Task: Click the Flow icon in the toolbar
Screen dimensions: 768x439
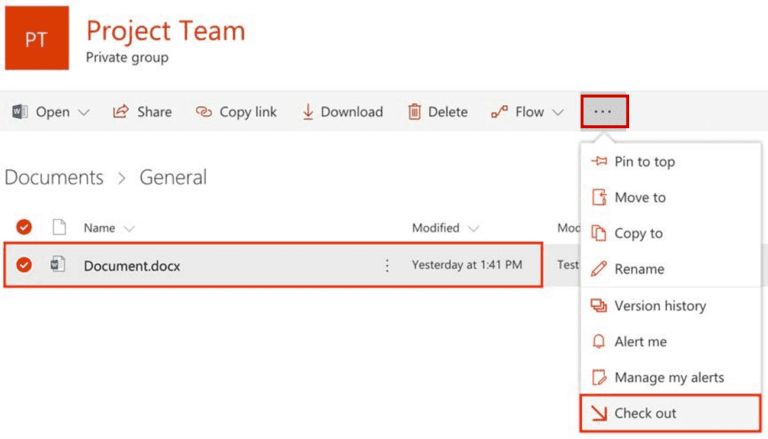Action: [x=499, y=112]
